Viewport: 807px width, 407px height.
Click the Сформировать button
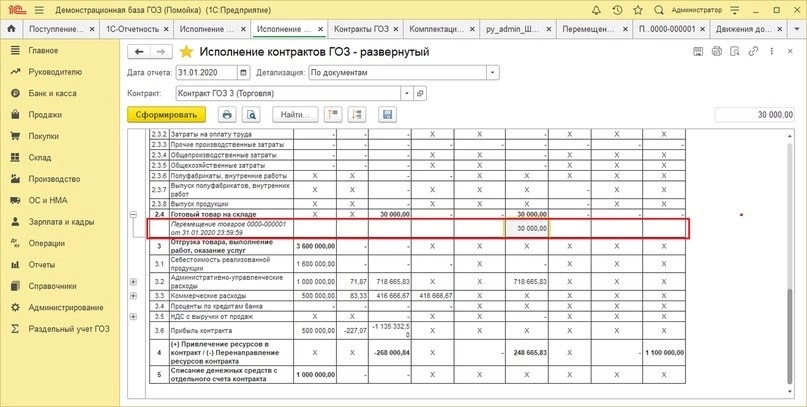[166, 115]
